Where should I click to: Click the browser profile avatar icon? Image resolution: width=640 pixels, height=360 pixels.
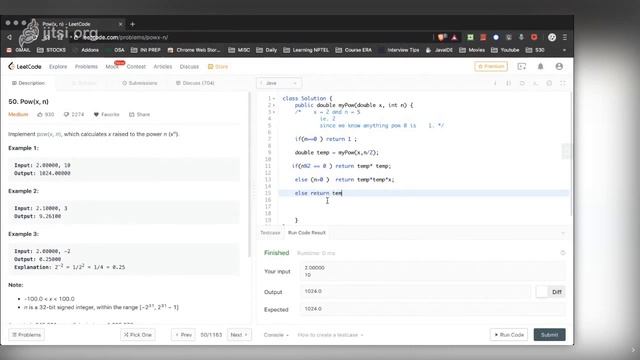click(x=552, y=37)
